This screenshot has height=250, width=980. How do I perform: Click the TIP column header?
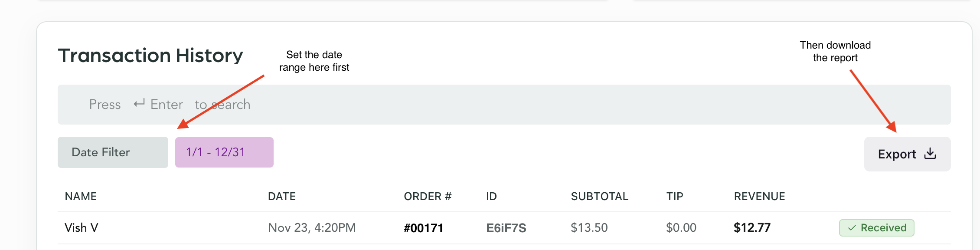(x=675, y=197)
